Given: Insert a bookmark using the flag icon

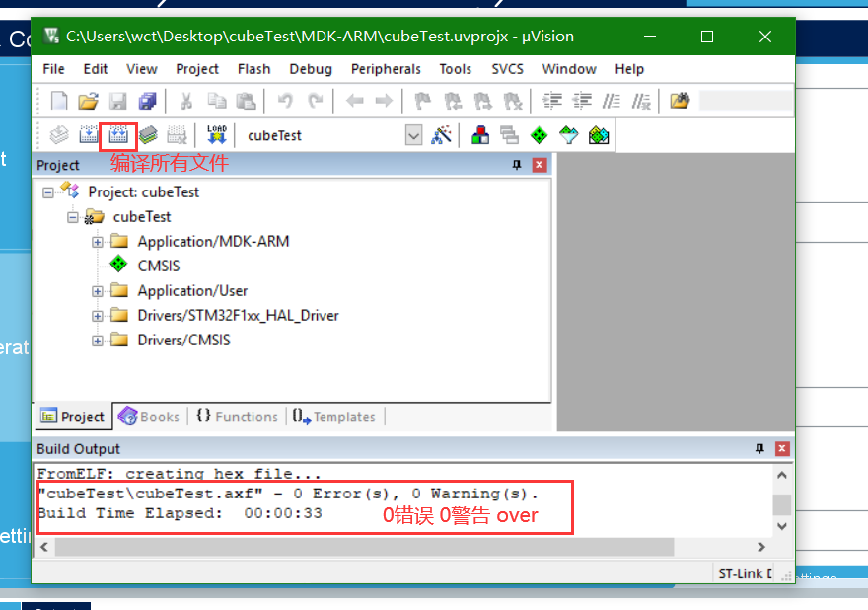Looking at the screenshot, I should 423,101.
